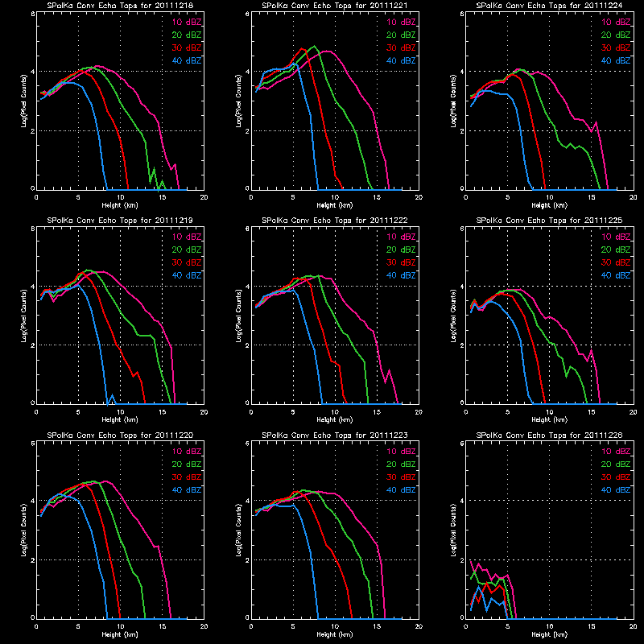Select "30 dBZ" in the 20111222 plot legend

401,263
